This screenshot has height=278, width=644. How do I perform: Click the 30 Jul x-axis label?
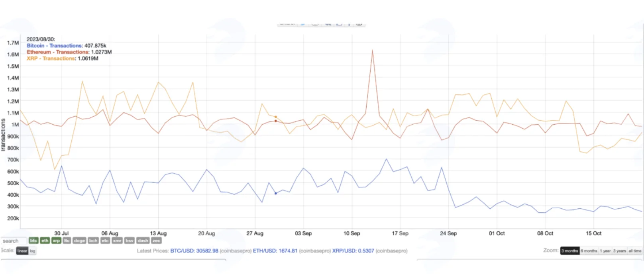click(61, 233)
